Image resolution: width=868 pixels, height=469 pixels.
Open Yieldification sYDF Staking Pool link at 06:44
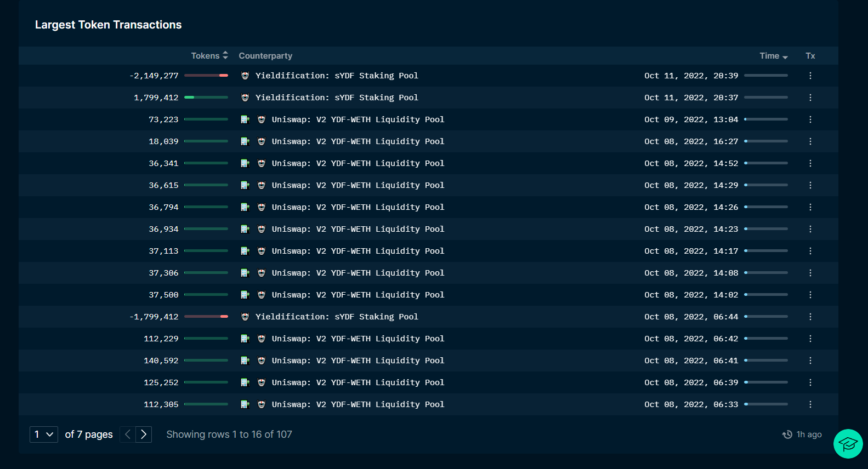(337, 317)
